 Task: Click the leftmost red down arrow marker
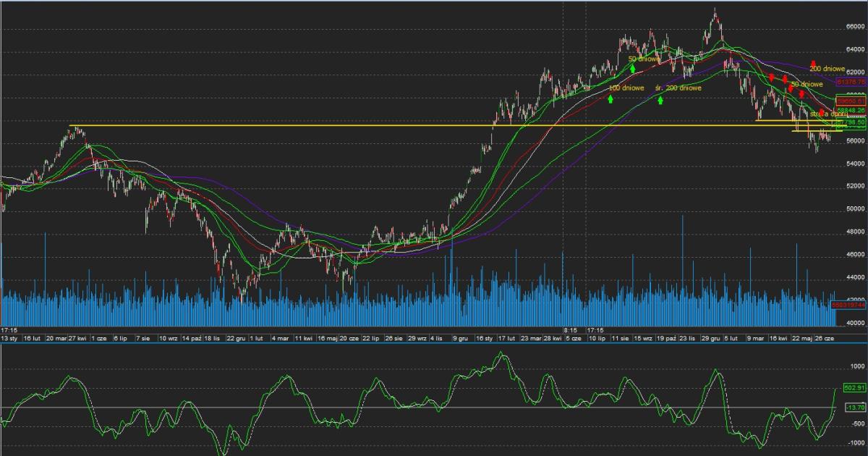[772, 77]
